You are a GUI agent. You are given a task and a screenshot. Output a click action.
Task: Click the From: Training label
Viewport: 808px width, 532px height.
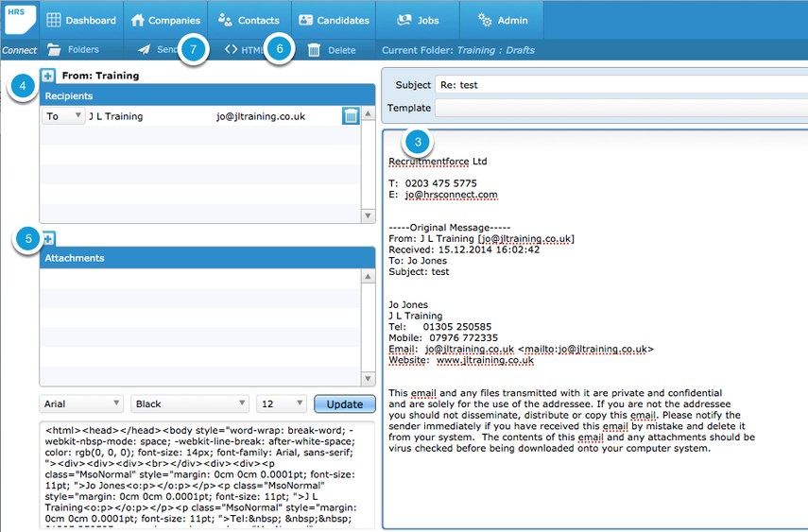tap(100, 76)
